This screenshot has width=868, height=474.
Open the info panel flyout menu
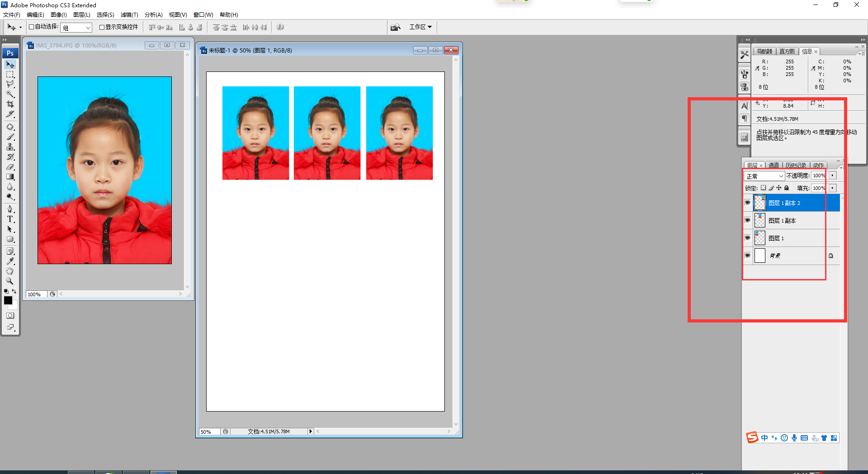click(x=862, y=53)
